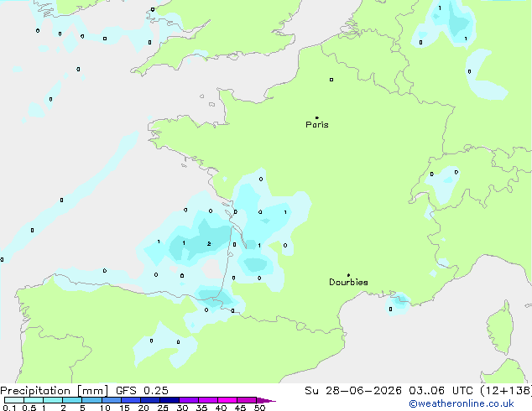Image resolution: width=532 pixels, height=411 pixels.
Task: Pick the lightest 0.1–0.5 mm legend swatch
Action: tap(14, 400)
